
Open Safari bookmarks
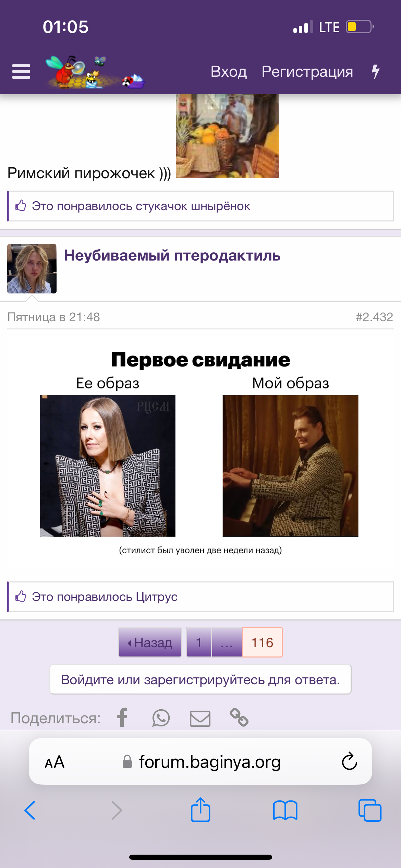tap(285, 810)
